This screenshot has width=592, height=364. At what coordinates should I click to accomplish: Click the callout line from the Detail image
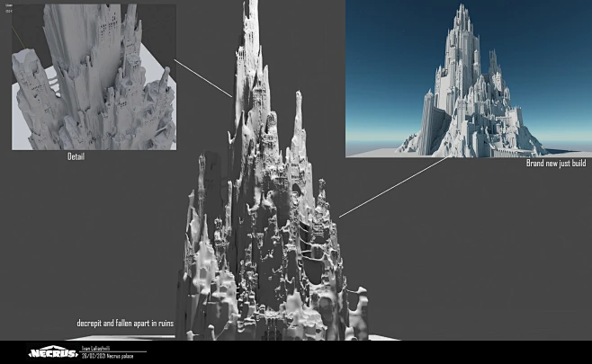205,78
